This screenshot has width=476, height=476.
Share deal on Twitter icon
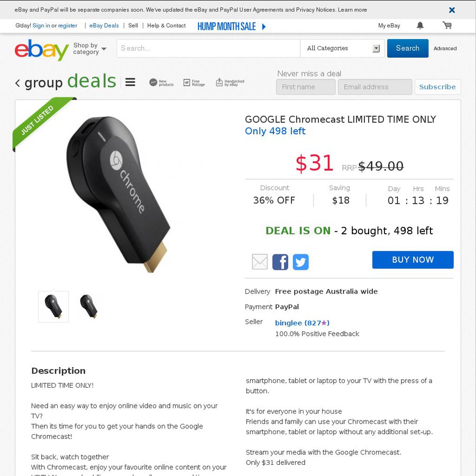pos(300,262)
